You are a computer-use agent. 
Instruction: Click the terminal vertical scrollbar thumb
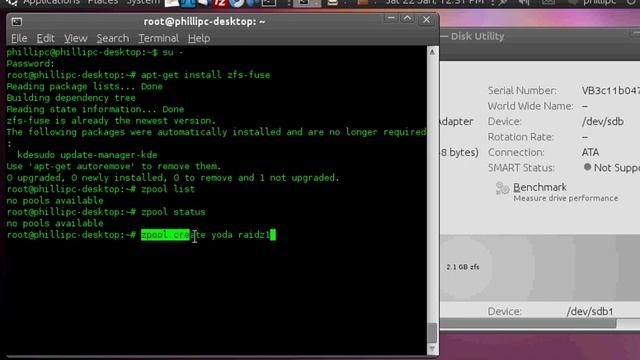pos(432,333)
